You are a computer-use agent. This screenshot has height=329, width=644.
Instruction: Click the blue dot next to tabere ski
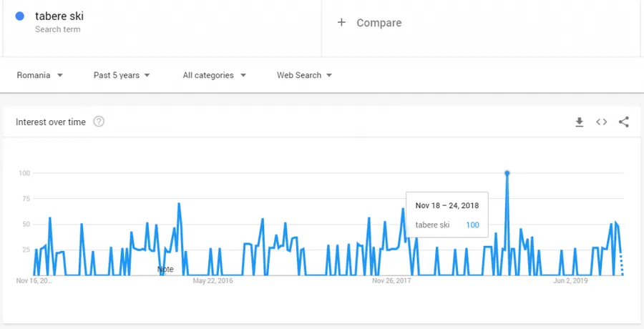[x=20, y=16]
